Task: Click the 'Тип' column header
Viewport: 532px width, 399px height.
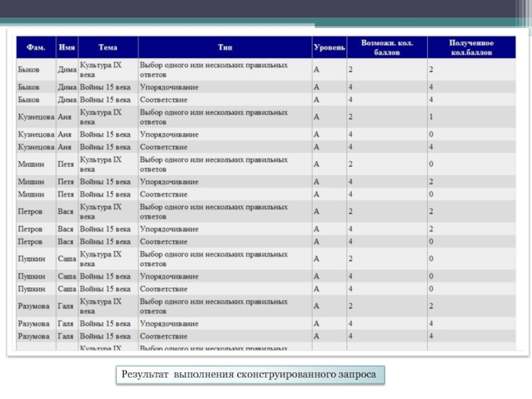Action: click(x=225, y=48)
